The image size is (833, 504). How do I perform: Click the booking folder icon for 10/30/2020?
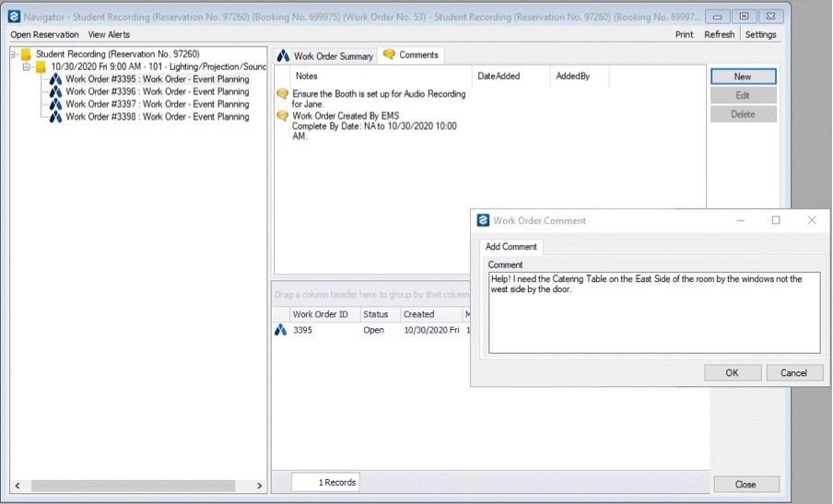(x=41, y=67)
